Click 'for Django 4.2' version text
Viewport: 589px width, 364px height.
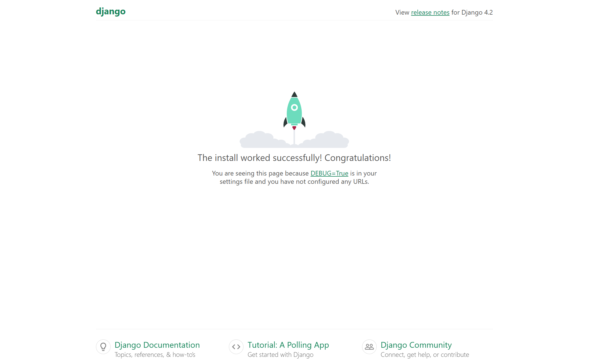472,12
